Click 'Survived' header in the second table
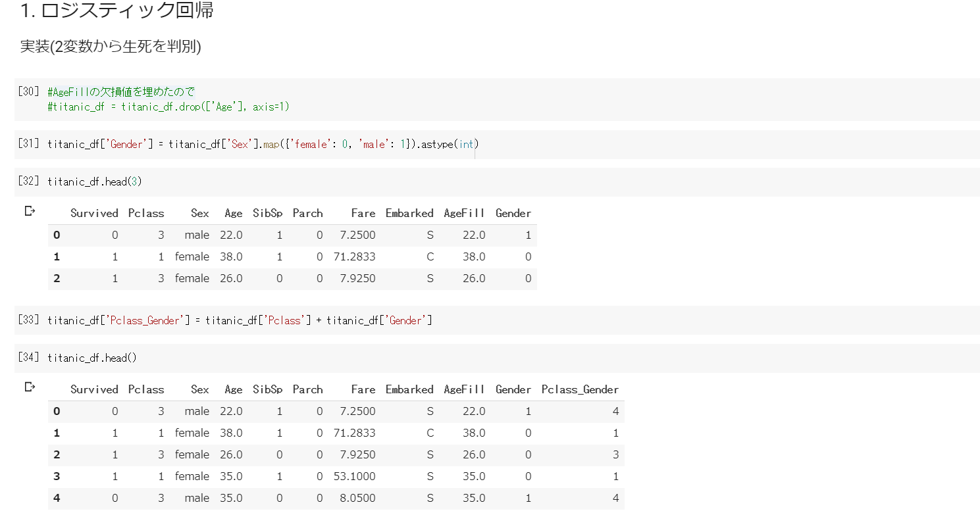 94,389
